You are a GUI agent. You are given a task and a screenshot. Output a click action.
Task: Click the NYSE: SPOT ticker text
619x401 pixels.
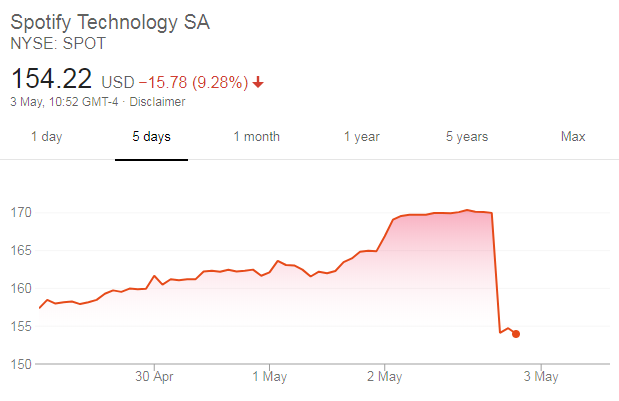(57, 45)
